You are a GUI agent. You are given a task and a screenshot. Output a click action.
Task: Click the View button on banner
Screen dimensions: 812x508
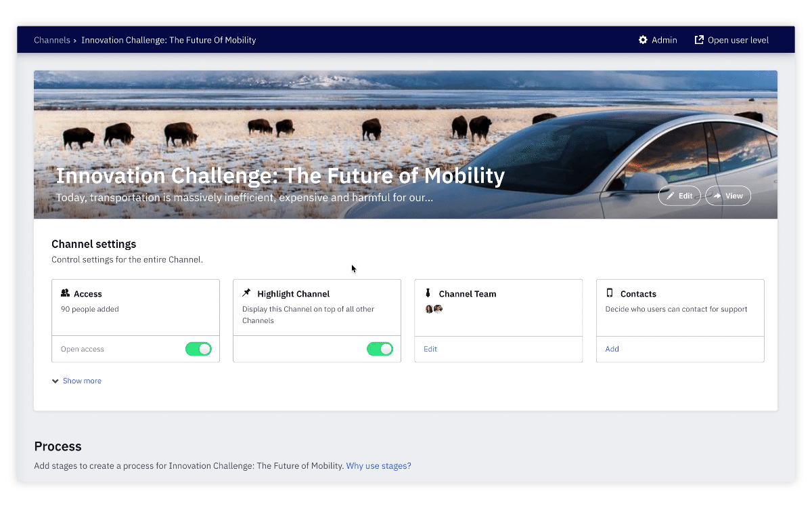tap(728, 196)
